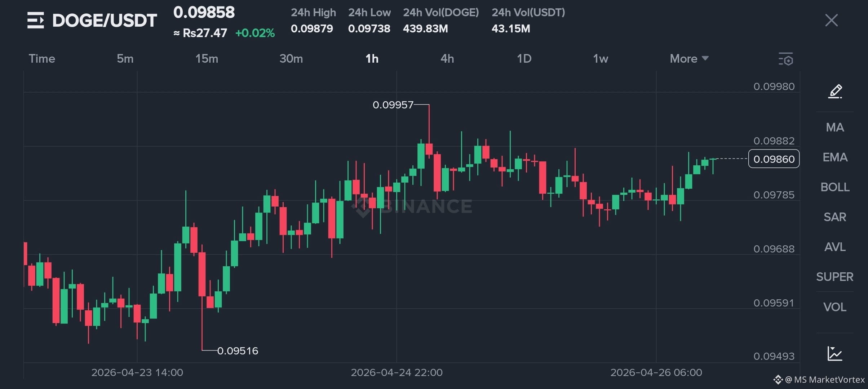Close the full-screen chart view
Screen dimensions: 868x389
point(831,20)
